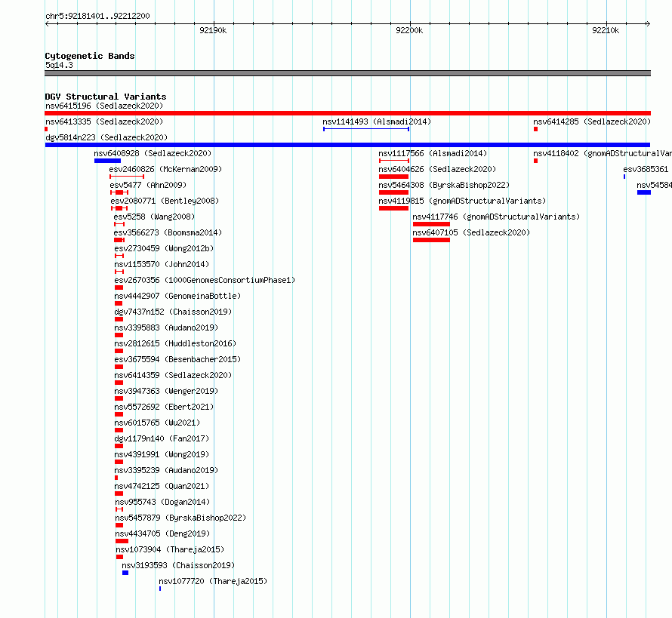The height and width of the screenshot is (618, 672).
Task: Open esv3675594 (Besenbacher2015) label
Action: pyautogui.click(x=177, y=359)
